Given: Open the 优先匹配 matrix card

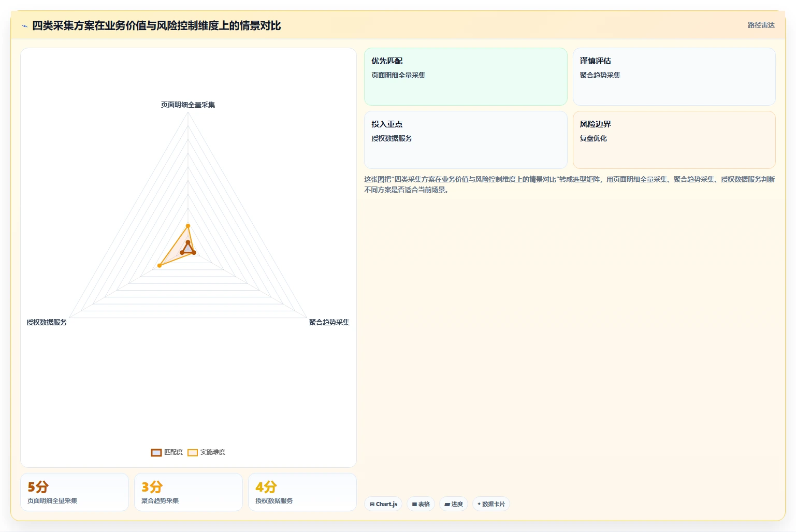Looking at the screenshot, I should coord(466,77).
